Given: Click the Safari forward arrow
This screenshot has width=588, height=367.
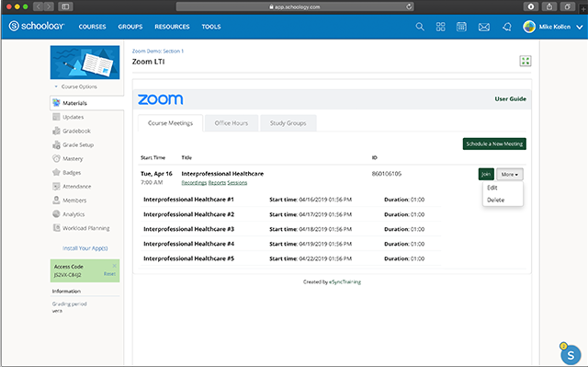Looking at the screenshot, I should click(x=49, y=6).
